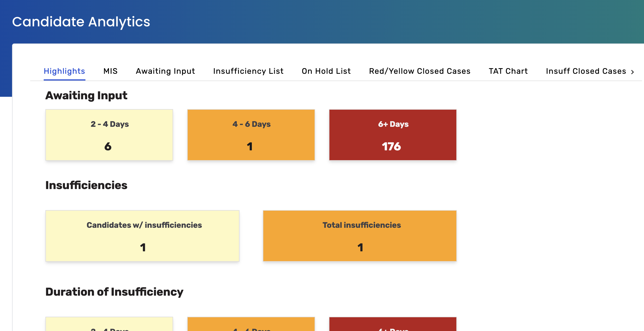This screenshot has height=331, width=644.
Task: Click the 4 - 6 Days awaiting input card
Action: (x=251, y=135)
